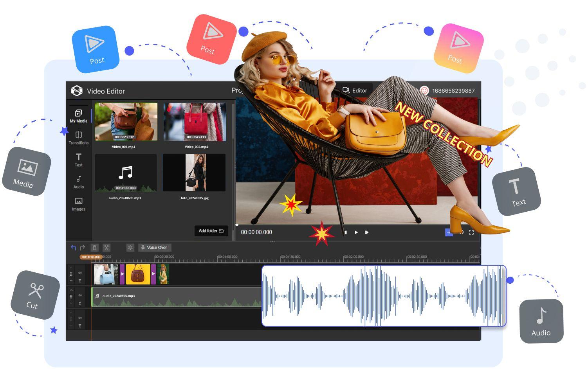The height and width of the screenshot is (369, 588).
Task: Open the Text tool in sidebar
Action: 78,160
